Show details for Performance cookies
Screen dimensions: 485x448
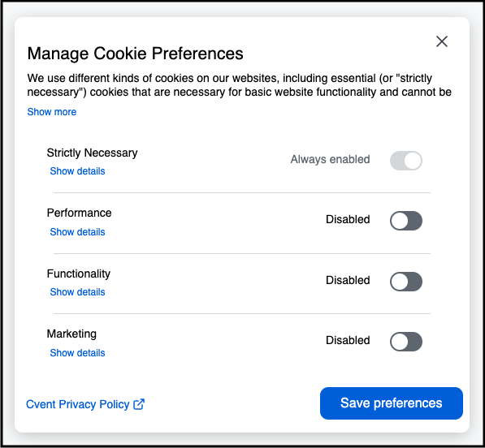coord(77,232)
